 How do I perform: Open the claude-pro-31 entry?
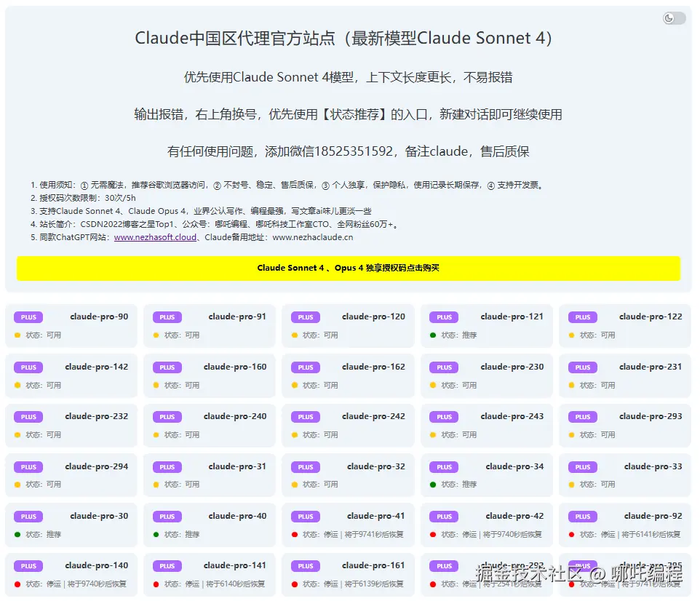coord(210,475)
